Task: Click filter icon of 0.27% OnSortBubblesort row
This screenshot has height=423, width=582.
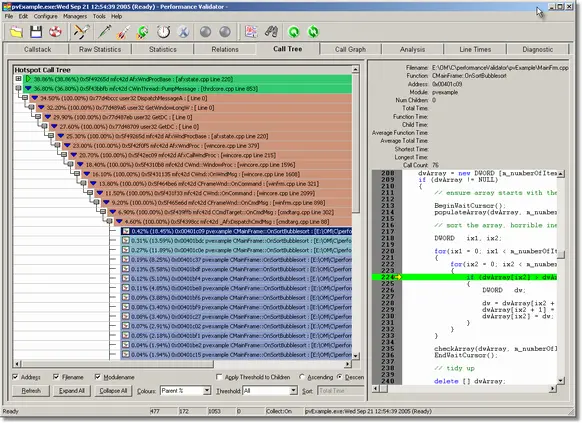Action: [x=126, y=250]
